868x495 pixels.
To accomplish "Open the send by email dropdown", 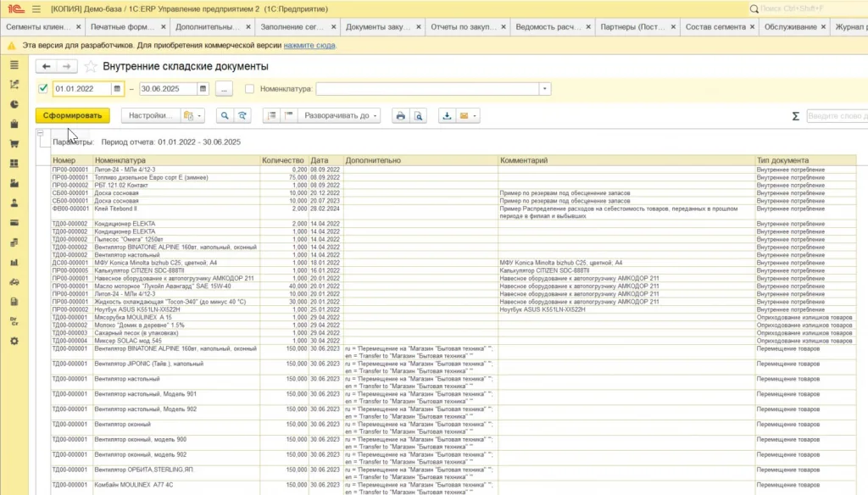I will coord(467,116).
